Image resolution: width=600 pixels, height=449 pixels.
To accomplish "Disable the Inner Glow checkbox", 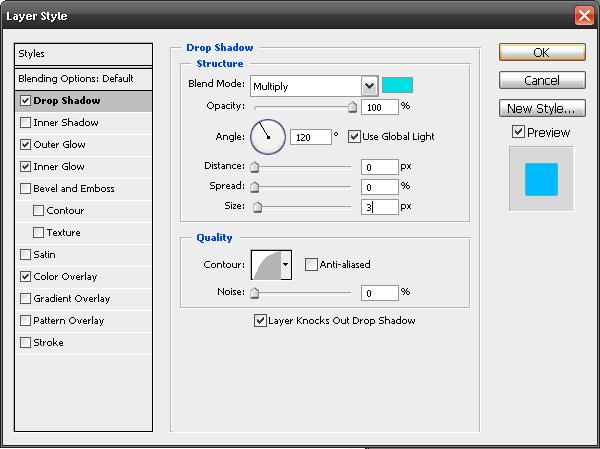I will [x=25, y=167].
